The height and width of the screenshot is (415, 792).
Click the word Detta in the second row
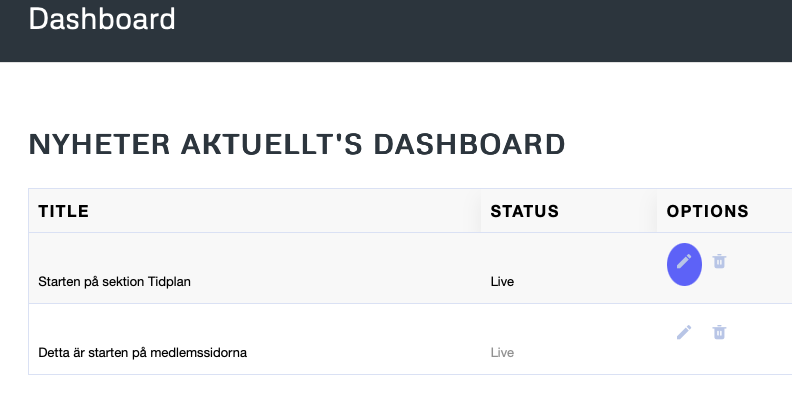(53, 353)
